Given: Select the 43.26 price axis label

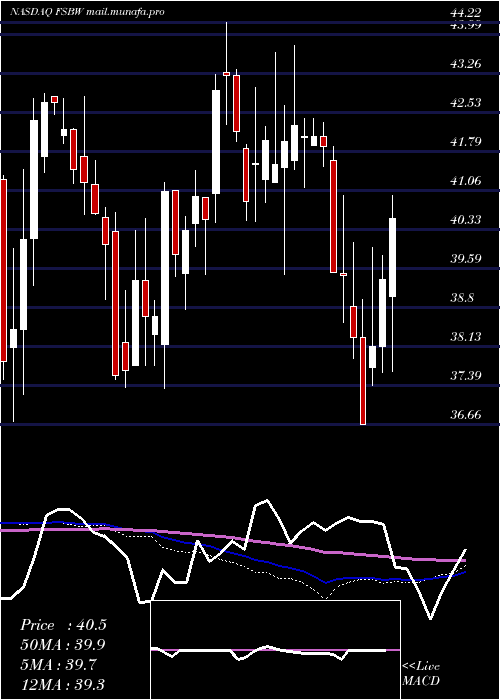Looking at the screenshot, I should [x=466, y=64].
